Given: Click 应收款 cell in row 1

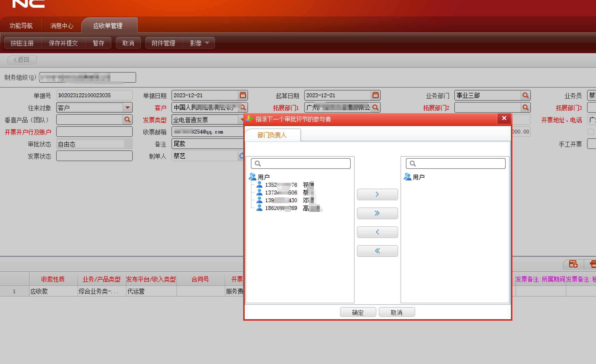Looking at the screenshot, I should click(x=53, y=291).
